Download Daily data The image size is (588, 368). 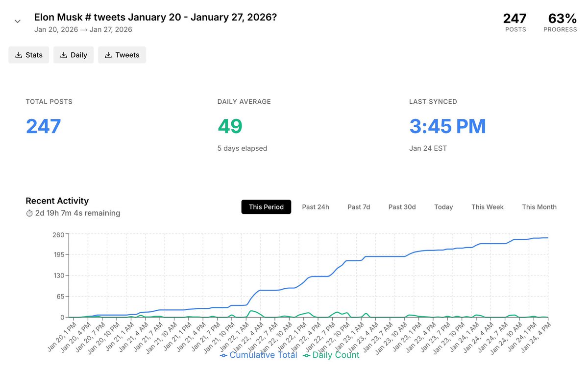(73, 55)
